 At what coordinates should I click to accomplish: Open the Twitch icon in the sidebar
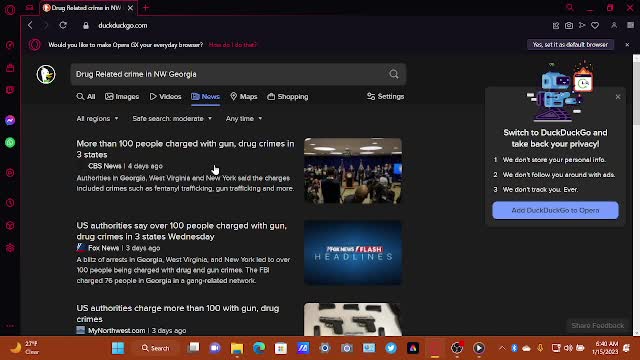click(x=10, y=90)
